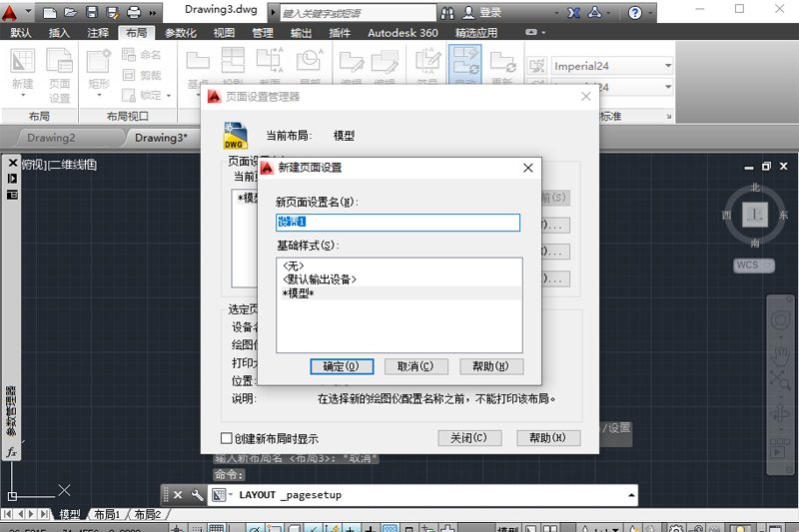Expand the quick access toolbar overflow arrows
The width and height of the screenshot is (799, 532).
153,13
